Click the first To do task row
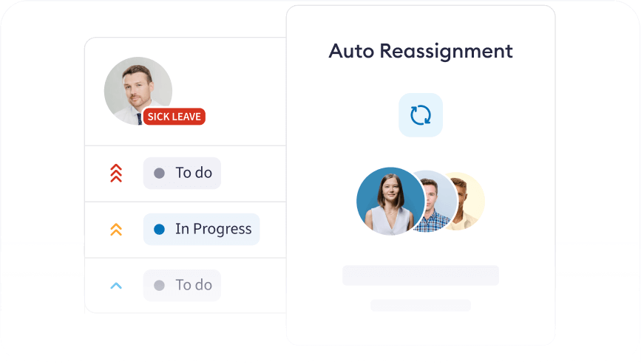 point(186,174)
